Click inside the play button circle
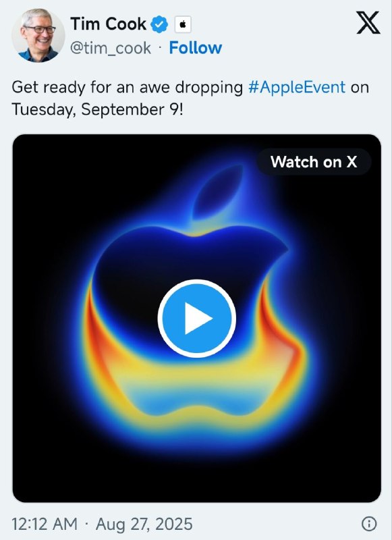The width and height of the screenshot is (392, 540). [x=196, y=317]
